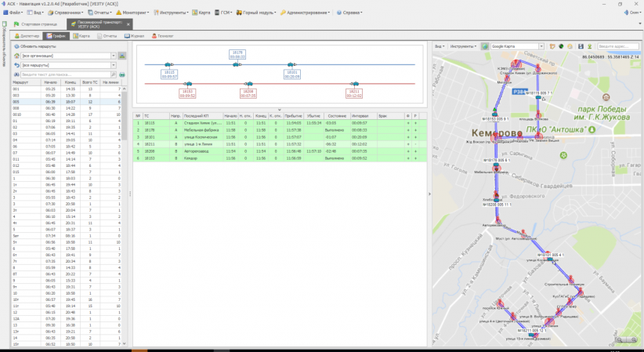Viewport: 644px width, 352px height.
Task: Click the address input field on map toolbar
Action: (x=618, y=46)
